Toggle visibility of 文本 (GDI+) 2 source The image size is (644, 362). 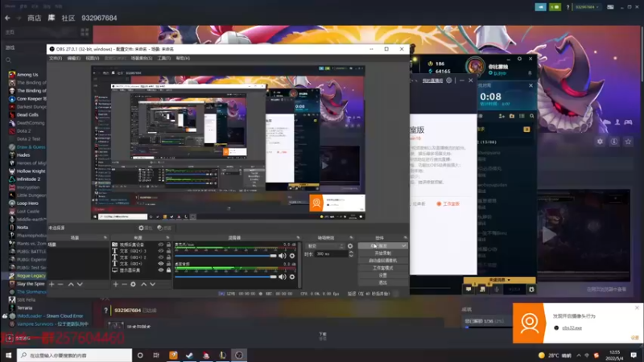(160, 257)
